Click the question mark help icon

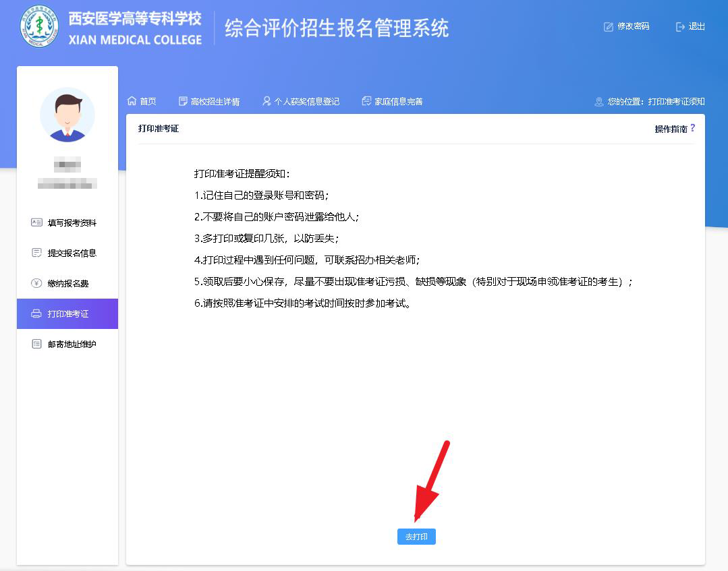pyautogui.click(x=692, y=128)
